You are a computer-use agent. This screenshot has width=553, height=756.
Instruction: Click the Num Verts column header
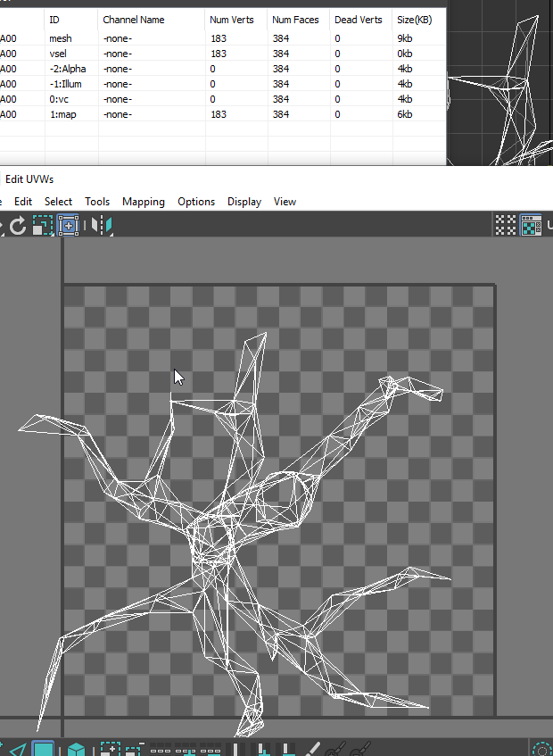click(x=236, y=20)
